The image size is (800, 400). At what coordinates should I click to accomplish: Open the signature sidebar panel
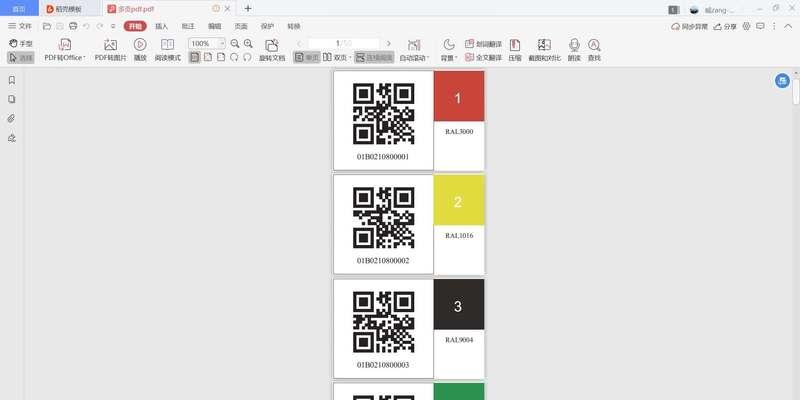point(12,138)
